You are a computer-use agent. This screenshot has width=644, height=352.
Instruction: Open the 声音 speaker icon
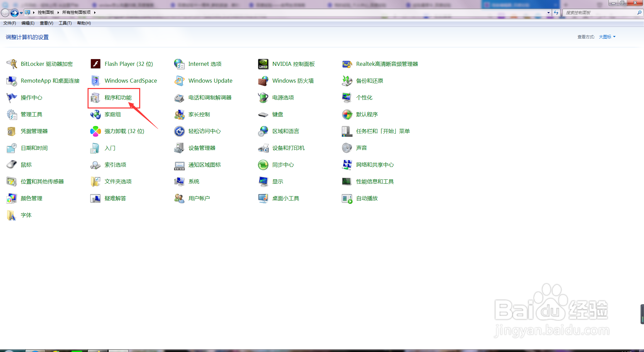pyautogui.click(x=347, y=148)
